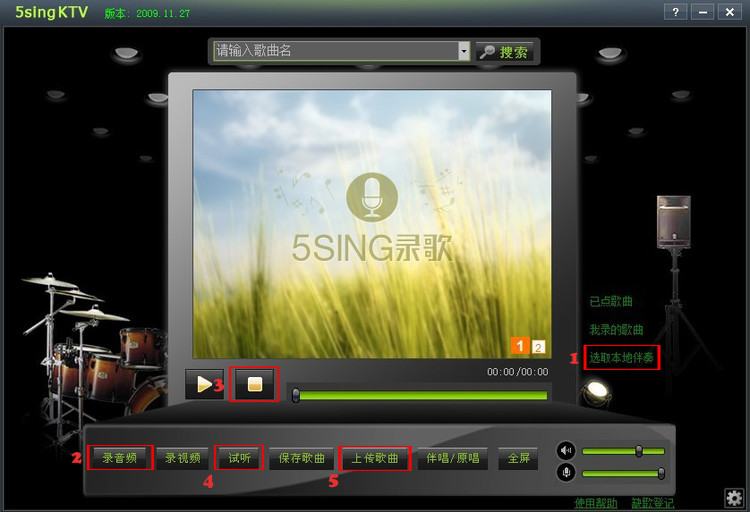Click the question mark help button
Viewport: 750px width, 512px height.
click(675, 12)
